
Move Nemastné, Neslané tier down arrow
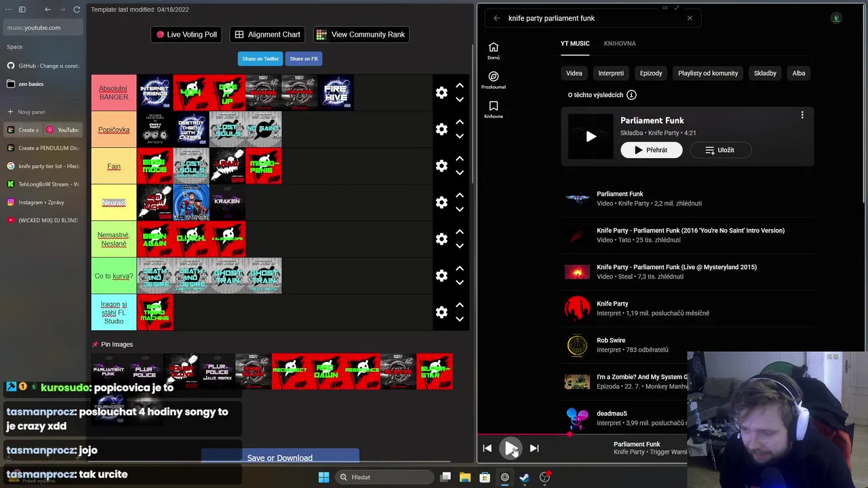pyautogui.click(x=460, y=246)
